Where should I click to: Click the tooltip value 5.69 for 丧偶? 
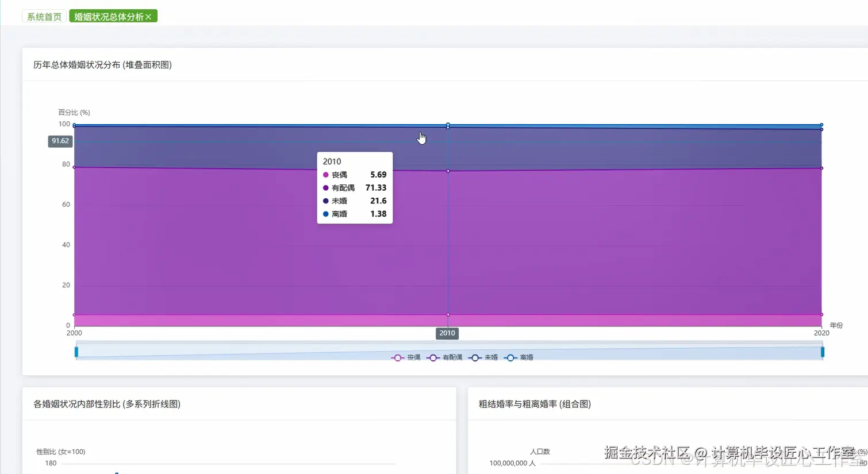tap(378, 175)
